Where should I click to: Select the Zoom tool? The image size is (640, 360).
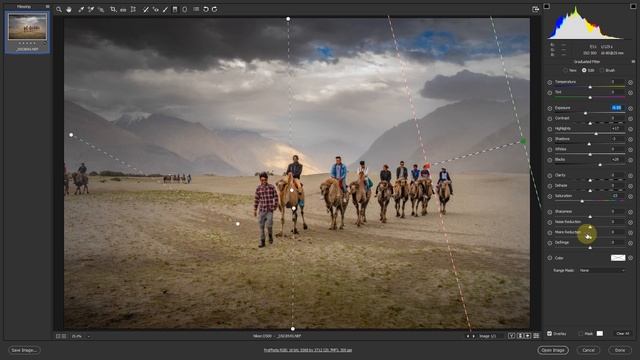[x=59, y=9]
